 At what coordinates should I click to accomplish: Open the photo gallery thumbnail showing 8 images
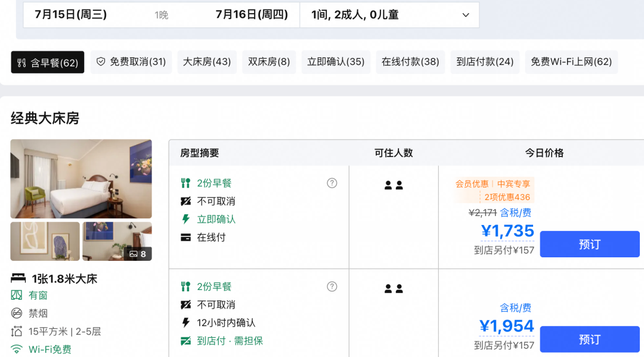[x=117, y=241]
